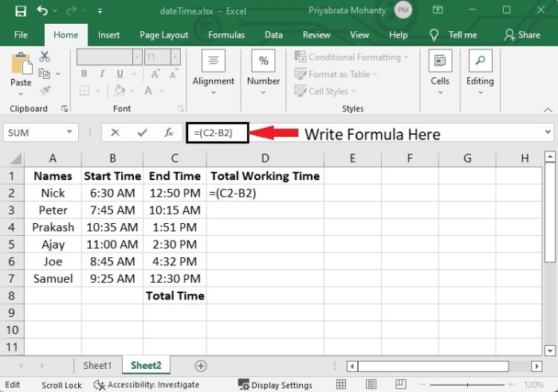Expand the Editing group
The height and width of the screenshot is (392, 558).
(480, 73)
